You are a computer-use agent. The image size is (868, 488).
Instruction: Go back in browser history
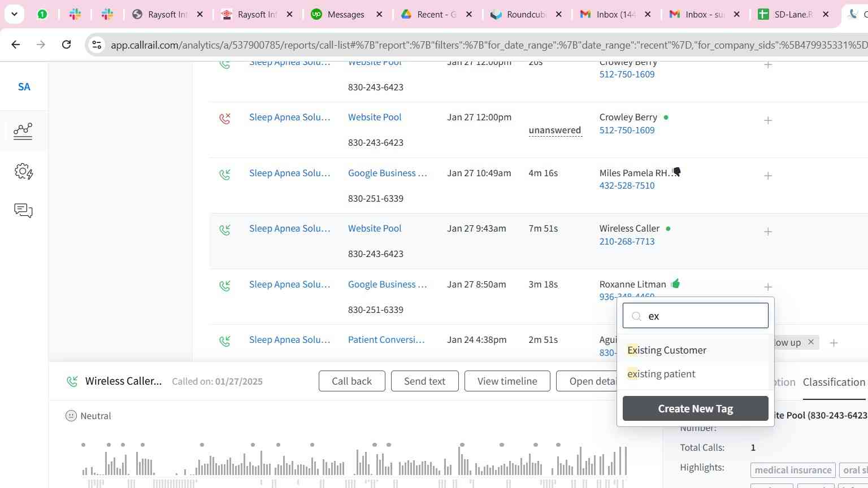click(16, 44)
